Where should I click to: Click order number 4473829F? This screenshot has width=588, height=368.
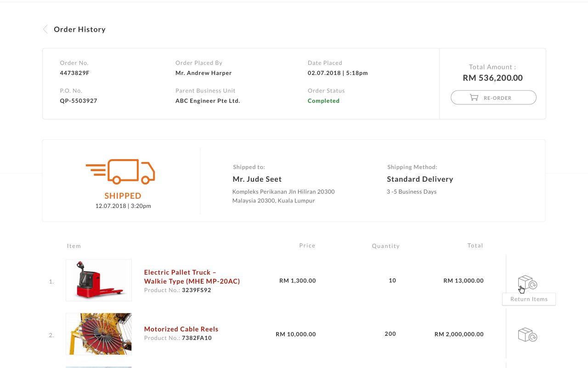(x=74, y=73)
